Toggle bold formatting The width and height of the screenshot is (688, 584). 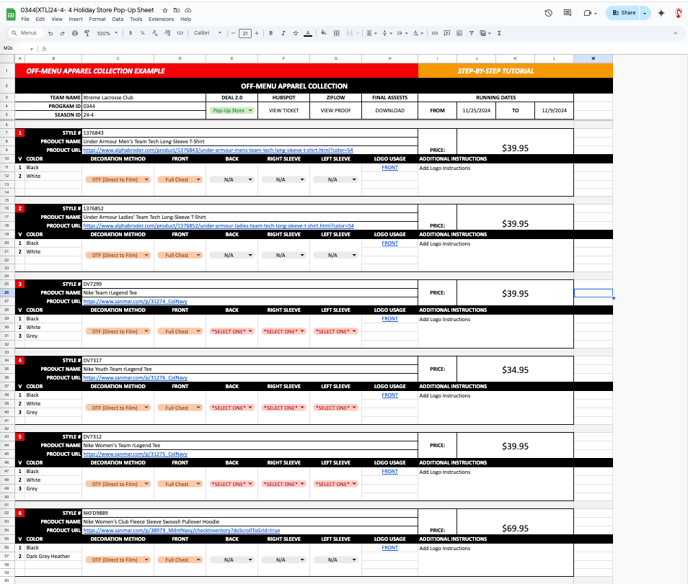271,33
